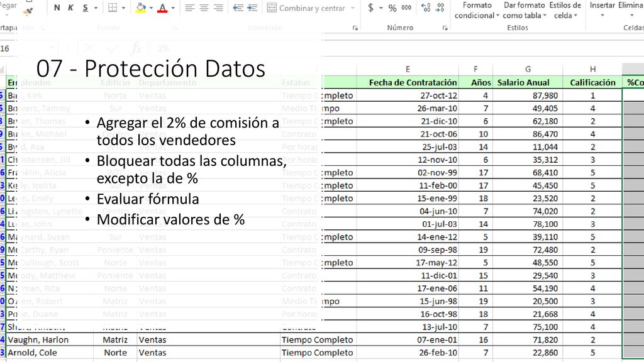Screen dimensions: 644x362
Task: Click Años header cell
Action: click(475, 82)
